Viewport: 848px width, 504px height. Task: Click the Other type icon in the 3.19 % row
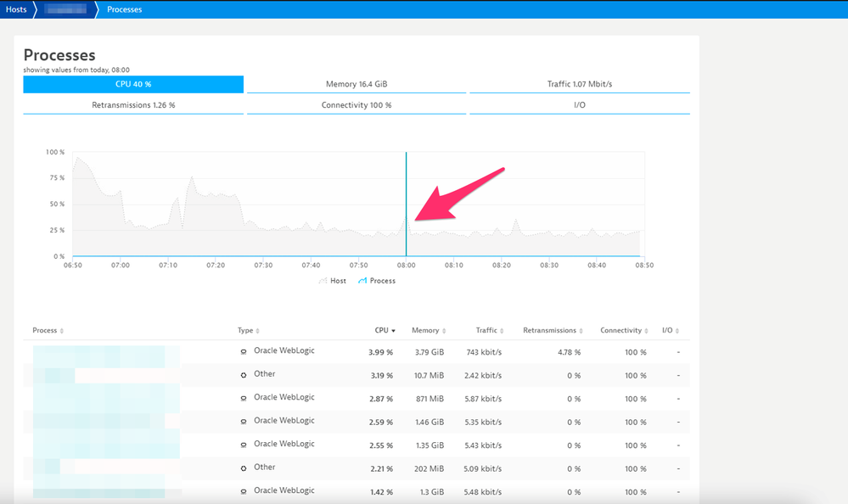click(x=244, y=374)
